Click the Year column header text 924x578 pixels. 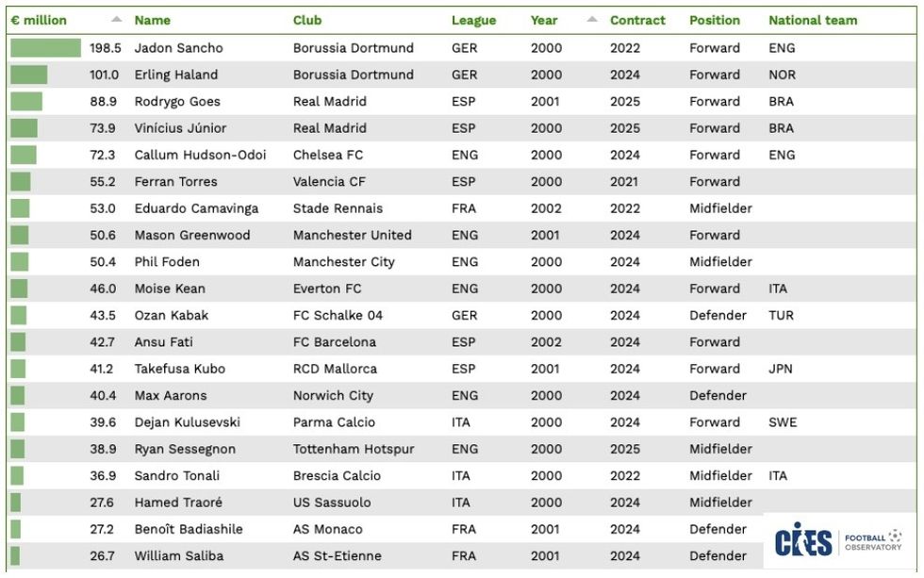[x=544, y=20]
